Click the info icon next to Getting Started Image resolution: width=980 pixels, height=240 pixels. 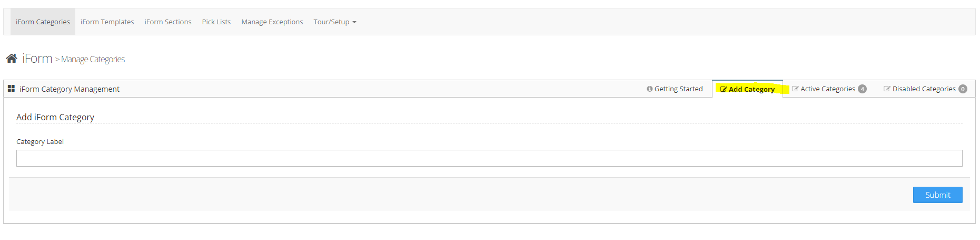(649, 89)
